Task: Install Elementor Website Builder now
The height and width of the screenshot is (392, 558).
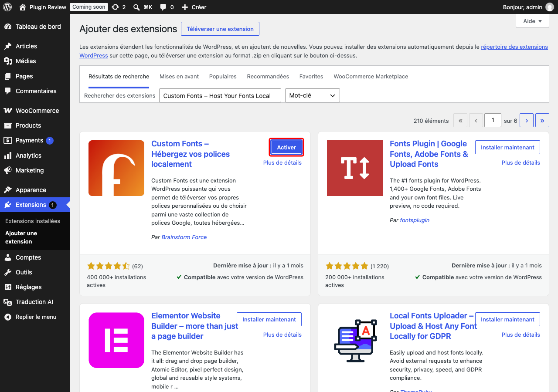Action: pos(269,319)
